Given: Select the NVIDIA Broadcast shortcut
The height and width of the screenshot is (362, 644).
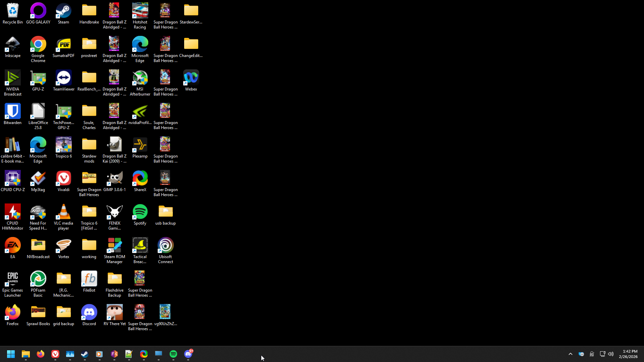Looking at the screenshot, I should click(x=13, y=83).
